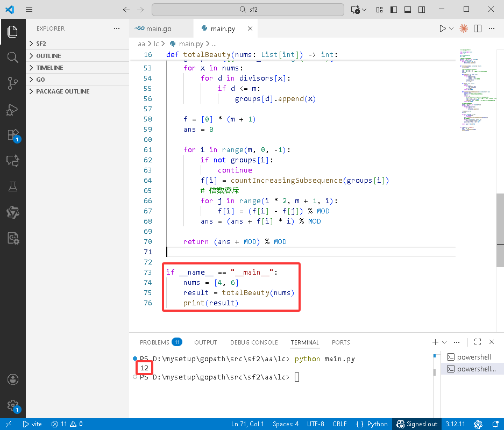Open Extensions view with badge
Image resolution: width=504 pixels, height=430 pixels.
pyautogui.click(x=13, y=135)
